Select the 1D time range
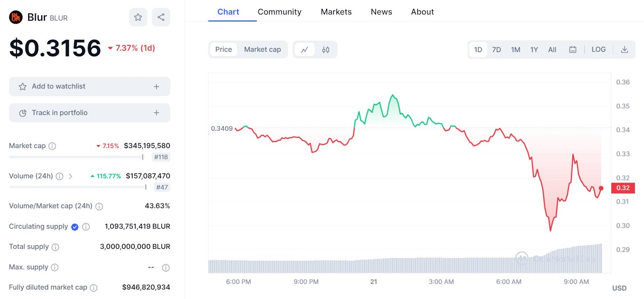This screenshot has width=644, height=299. pyautogui.click(x=478, y=49)
